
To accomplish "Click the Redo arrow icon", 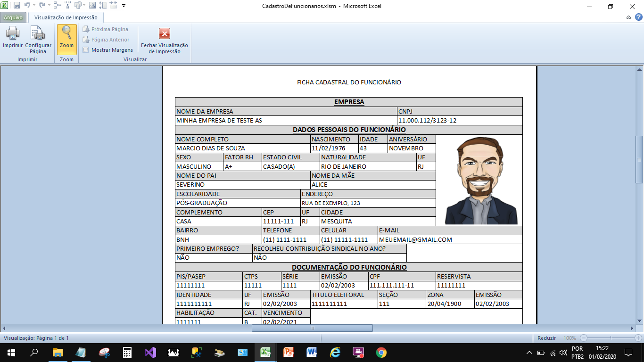I will click(42, 6).
